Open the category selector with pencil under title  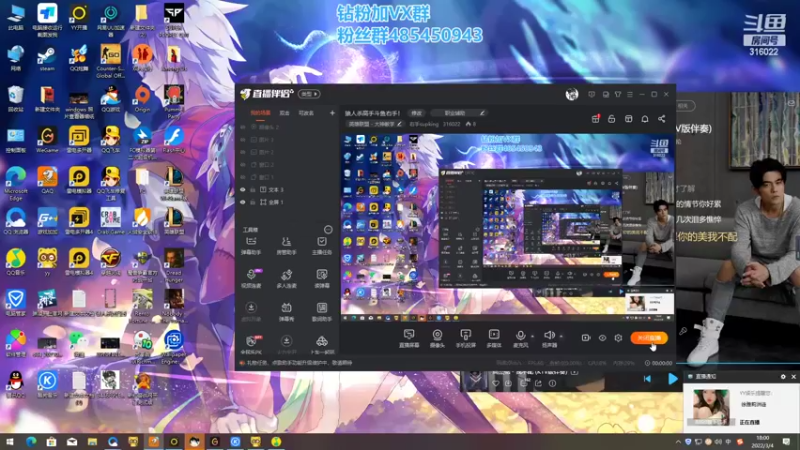click(x=374, y=124)
